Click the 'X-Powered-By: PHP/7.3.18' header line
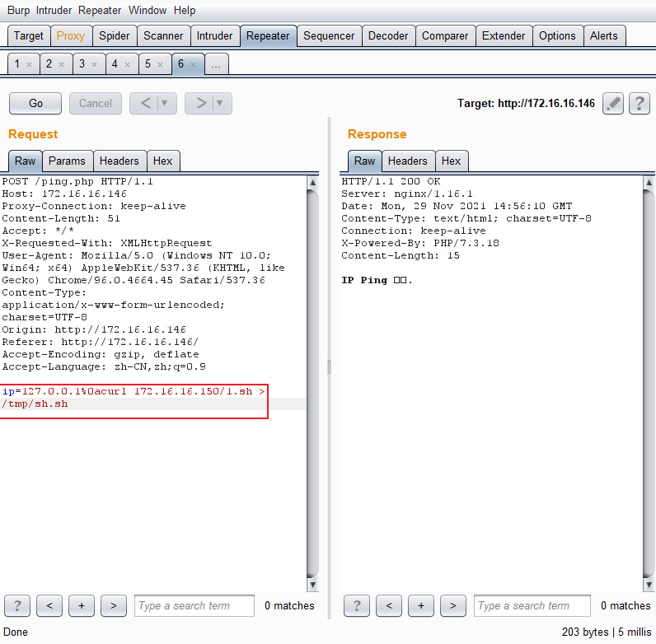The width and height of the screenshot is (656, 644). [420, 243]
